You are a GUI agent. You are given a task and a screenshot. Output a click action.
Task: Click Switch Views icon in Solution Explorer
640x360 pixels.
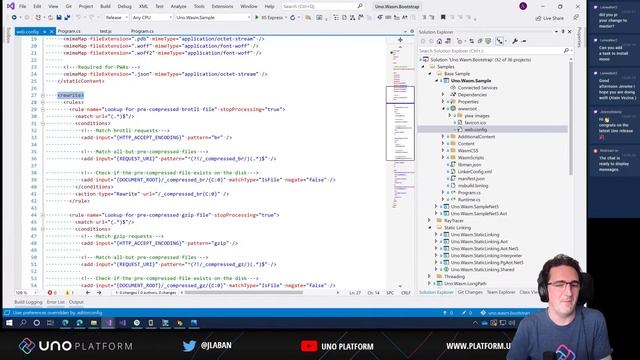pos(448,41)
